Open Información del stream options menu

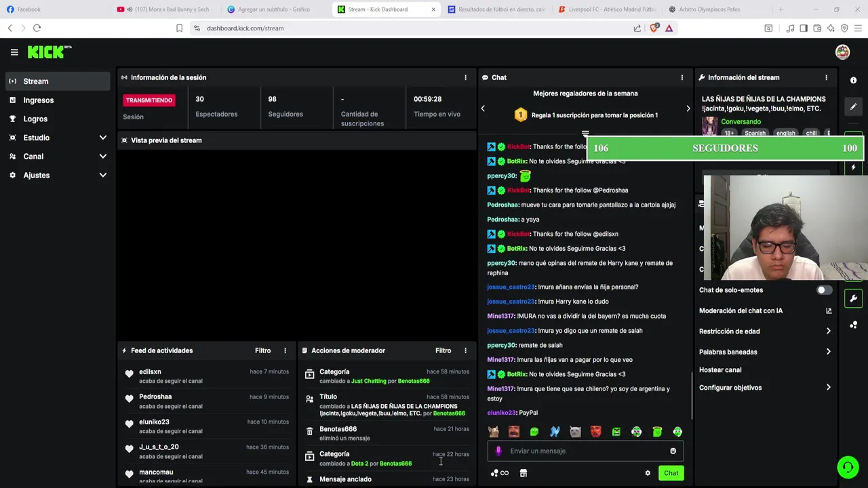click(x=826, y=77)
